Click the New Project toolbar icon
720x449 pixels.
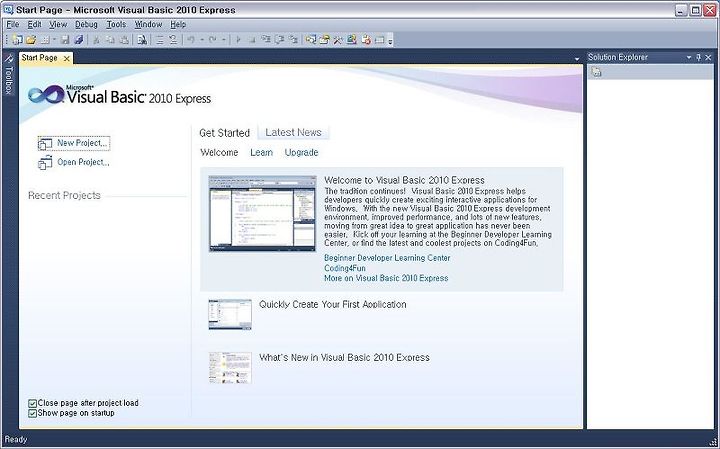(x=17, y=40)
